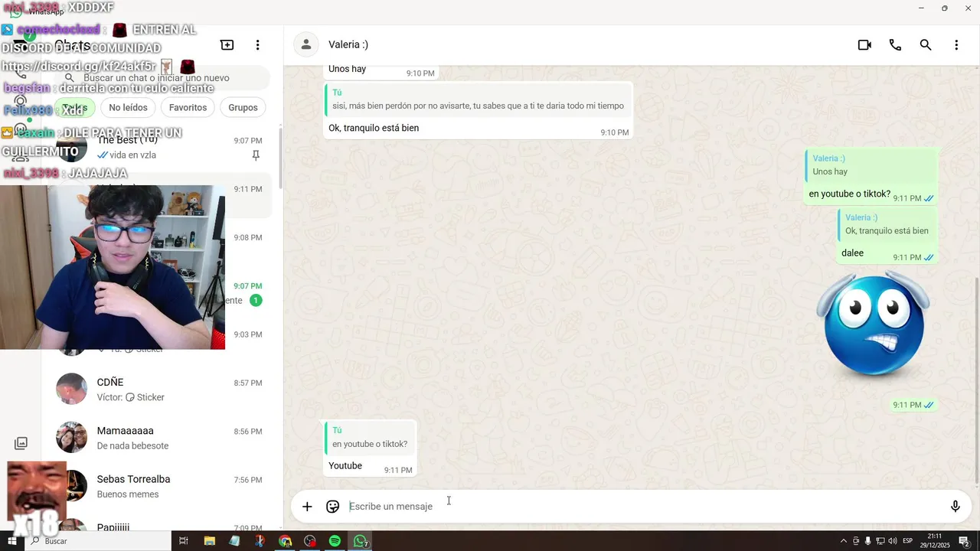Open notepad-like app on taskbar
This screenshot has height=551, width=980.
coord(234,541)
